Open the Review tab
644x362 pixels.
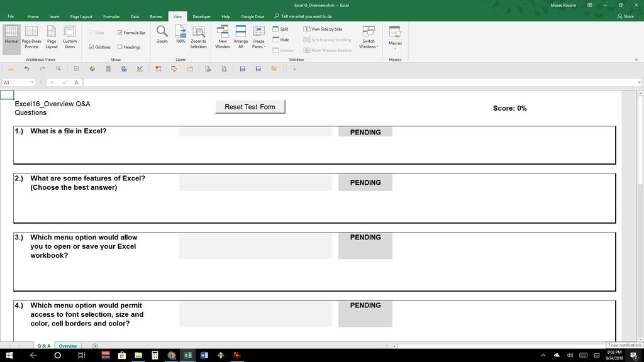pyautogui.click(x=156, y=16)
